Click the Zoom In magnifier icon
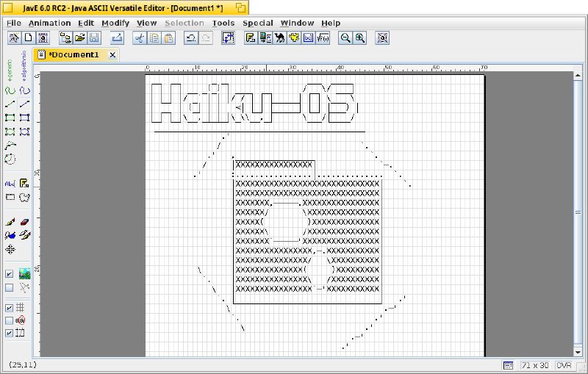This screenshot has height=374, width=588. pyautogui.click(x=360, y=37)
